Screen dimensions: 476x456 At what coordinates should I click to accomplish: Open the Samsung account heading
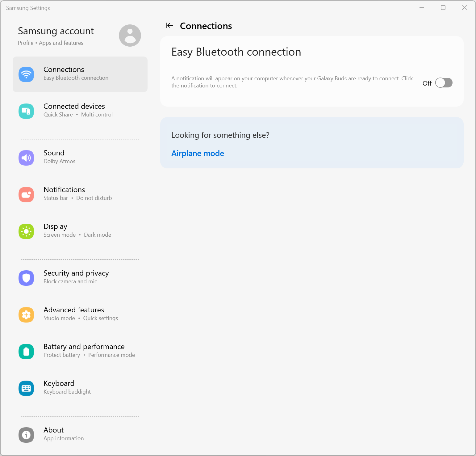point(56,31)
